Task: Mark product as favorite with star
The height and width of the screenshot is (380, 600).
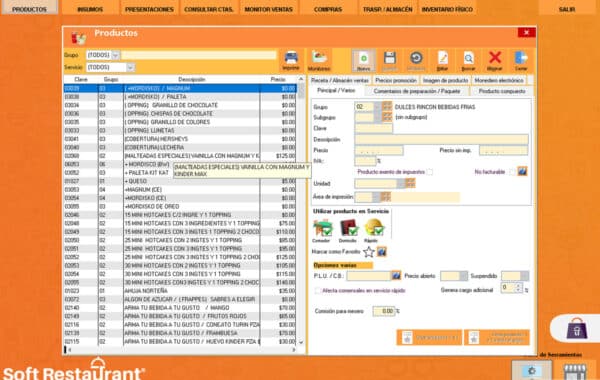Action: (368, 252)
